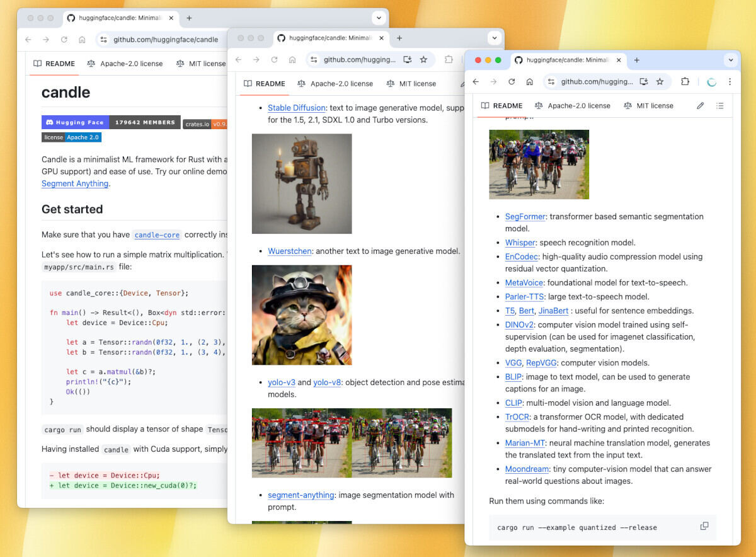
Task: Open the three-dot Chrome menu in the rightmost window
Action: [730, 82]
